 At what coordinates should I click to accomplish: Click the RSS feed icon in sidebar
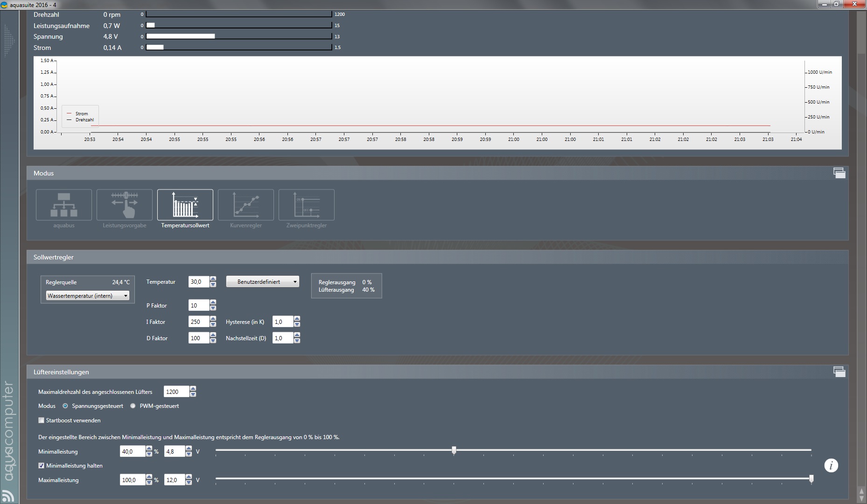click(x=8, y=496)
